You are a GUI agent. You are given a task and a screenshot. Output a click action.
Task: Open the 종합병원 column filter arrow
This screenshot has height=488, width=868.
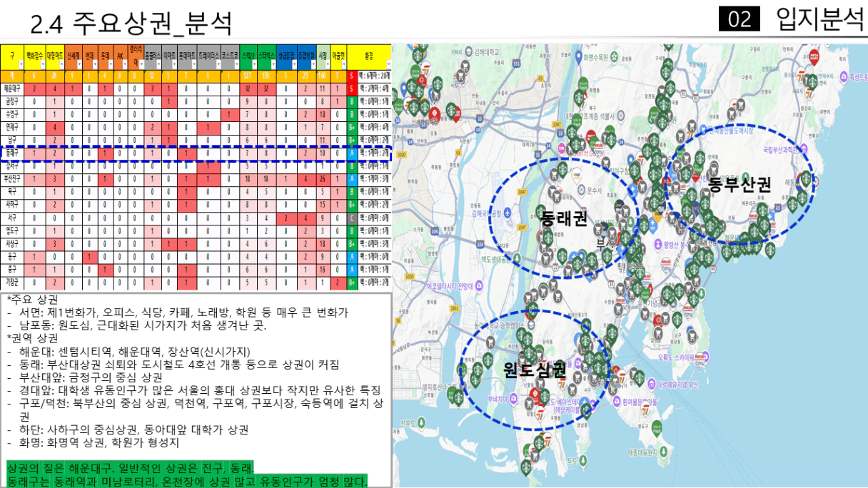point(313,65)
